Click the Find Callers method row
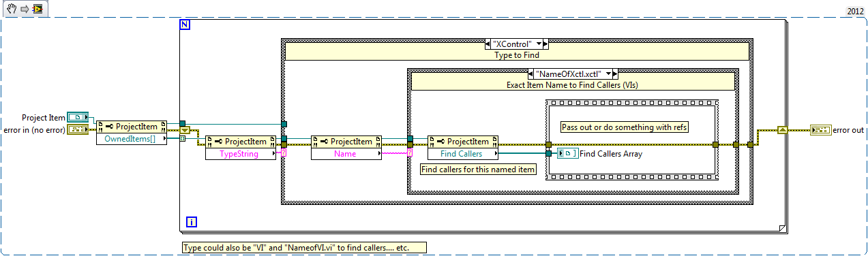Viewport: 868px width, 256px height. 463,154
